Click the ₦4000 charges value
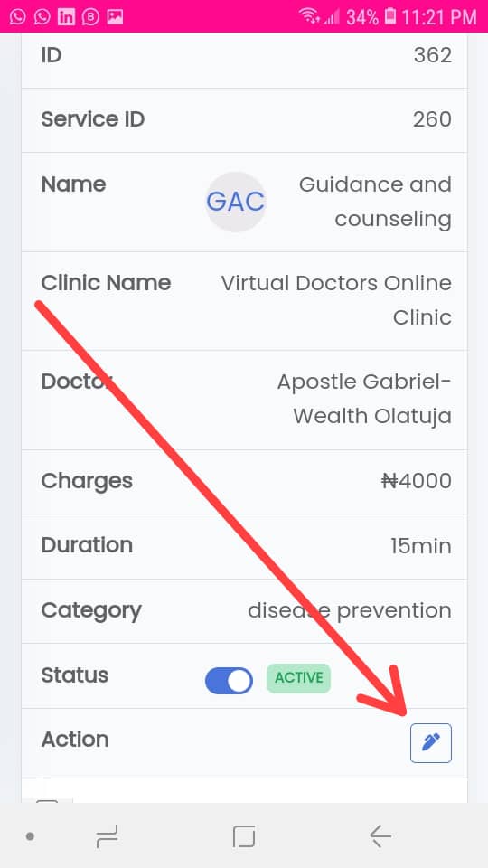This screenshot has height=868, width=488. point(417,481)
